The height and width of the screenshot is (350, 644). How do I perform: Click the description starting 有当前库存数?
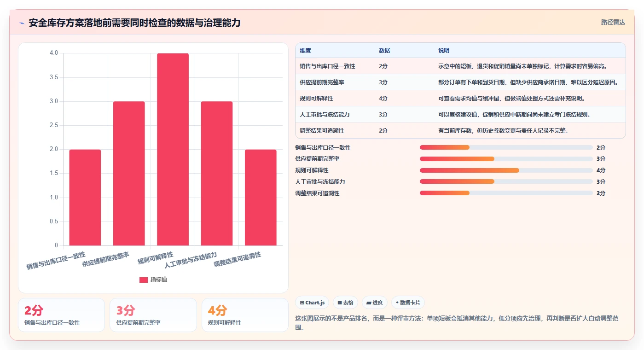pyautogui.click(x=503, y=131)
